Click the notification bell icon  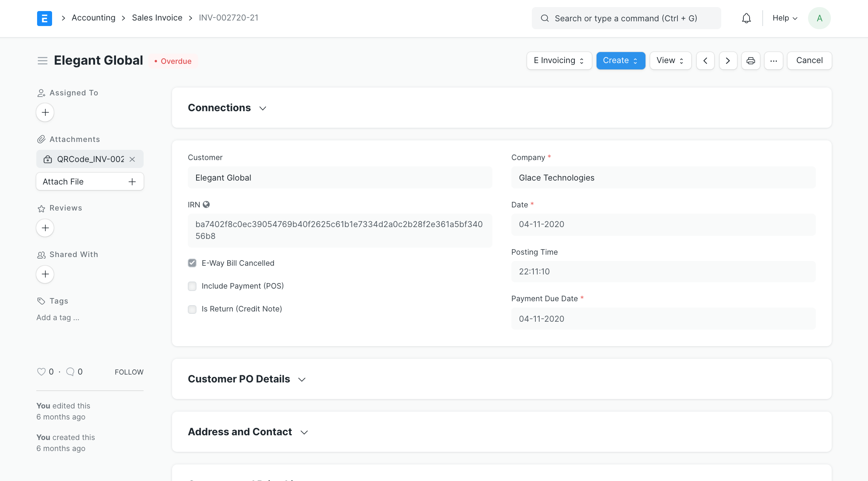[x=746, y=18]
